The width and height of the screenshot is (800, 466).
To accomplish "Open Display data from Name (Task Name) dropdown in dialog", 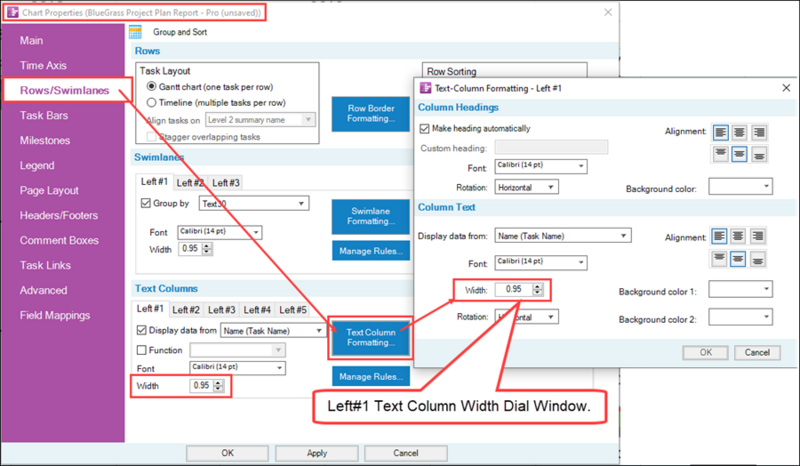I will pos(563,236).
